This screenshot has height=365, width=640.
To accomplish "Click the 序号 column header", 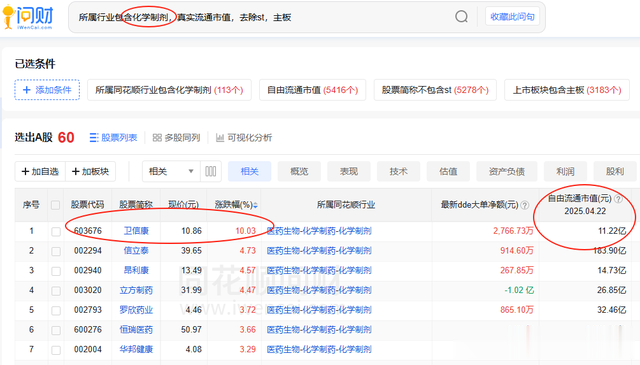I will (31, 205).
